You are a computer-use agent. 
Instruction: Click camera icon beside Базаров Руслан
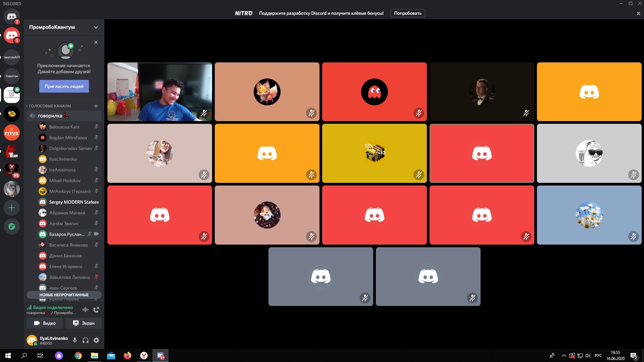pos(97,234)
